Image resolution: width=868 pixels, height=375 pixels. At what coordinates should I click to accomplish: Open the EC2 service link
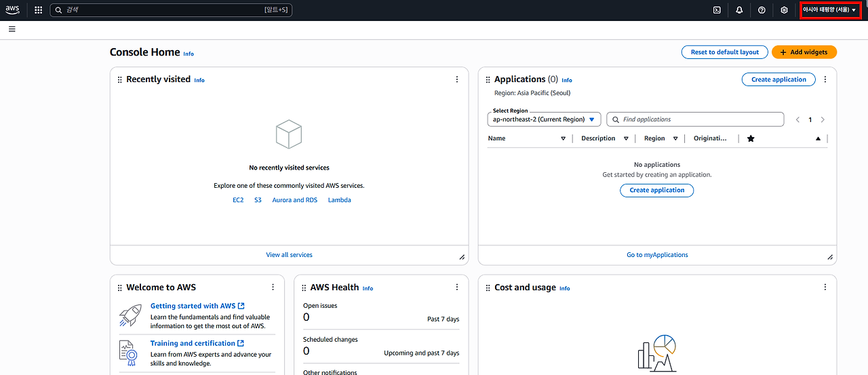238,200
